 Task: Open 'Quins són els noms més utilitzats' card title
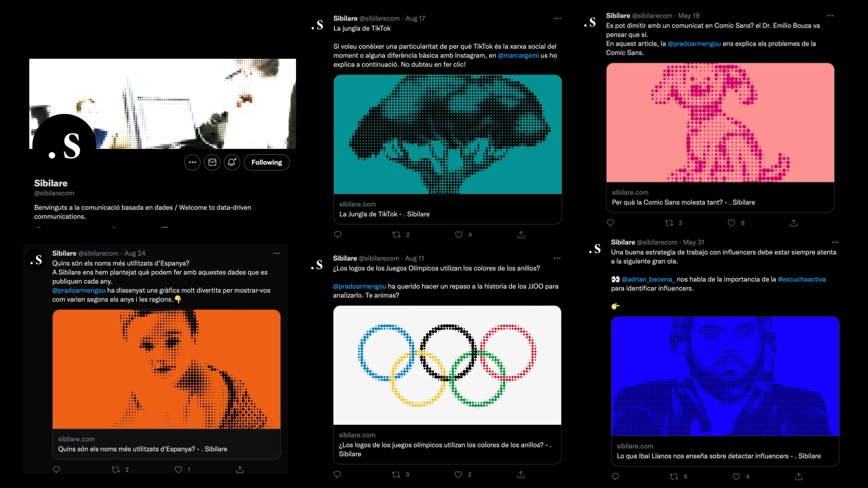point(142,449)
